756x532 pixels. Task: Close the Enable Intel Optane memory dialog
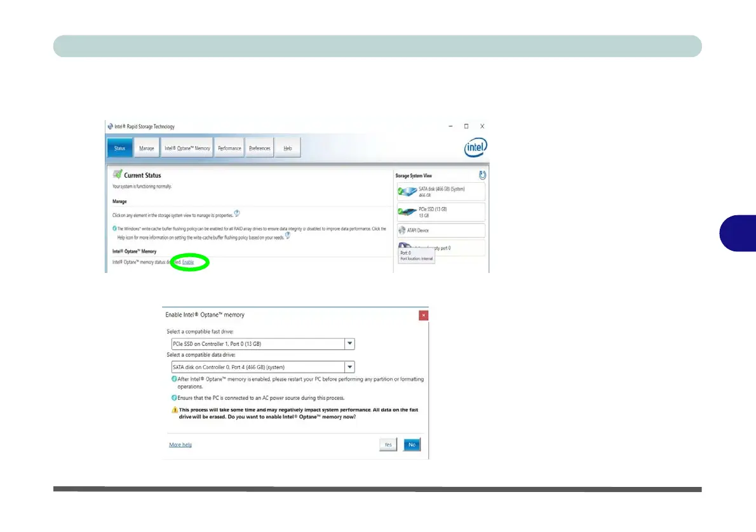coord(423,315)
